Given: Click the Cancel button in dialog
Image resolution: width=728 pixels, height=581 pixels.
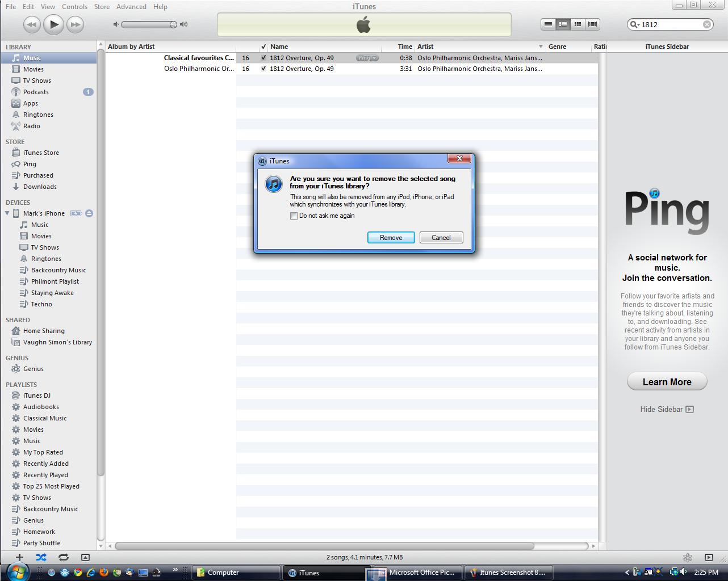Looking at the screenshot, I should pos(441,238).
